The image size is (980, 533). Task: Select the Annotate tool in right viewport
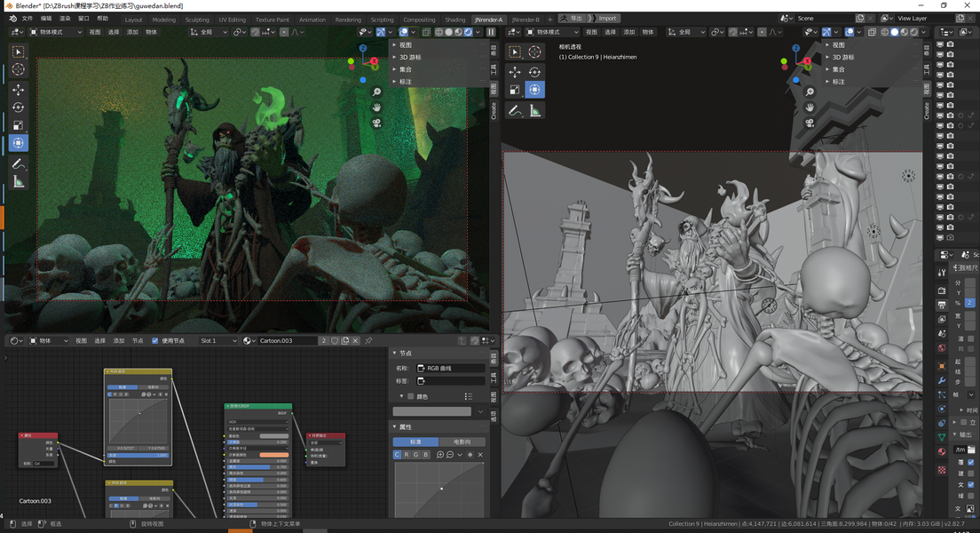(514, 111)
